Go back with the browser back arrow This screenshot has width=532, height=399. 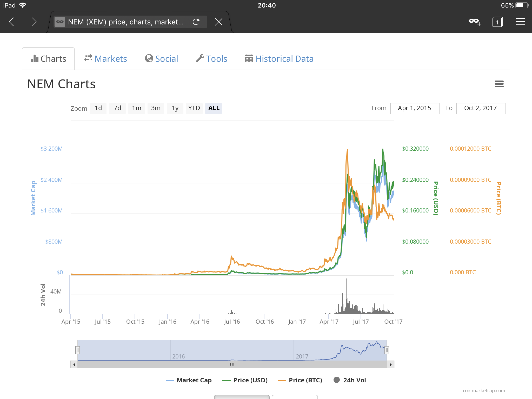click(11, 22)
